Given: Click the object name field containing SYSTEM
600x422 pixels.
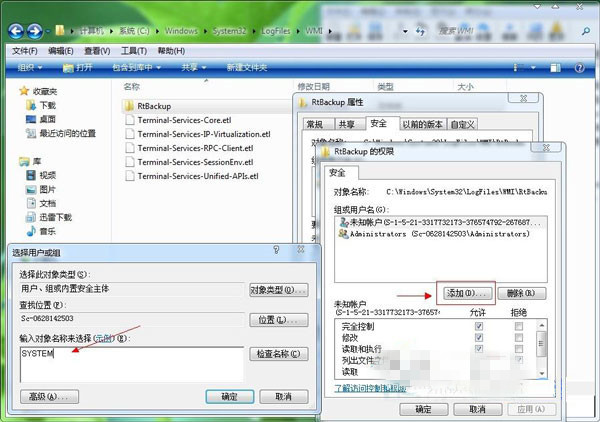Looking at the screenshot, I should 130,362.
